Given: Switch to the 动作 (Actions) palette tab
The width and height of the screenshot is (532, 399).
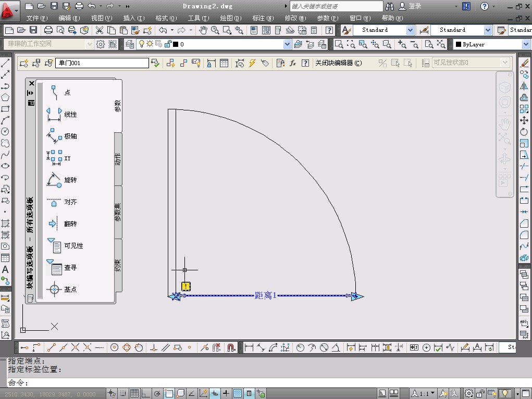Looking at the screenshot, I should (x=118, y=159).
